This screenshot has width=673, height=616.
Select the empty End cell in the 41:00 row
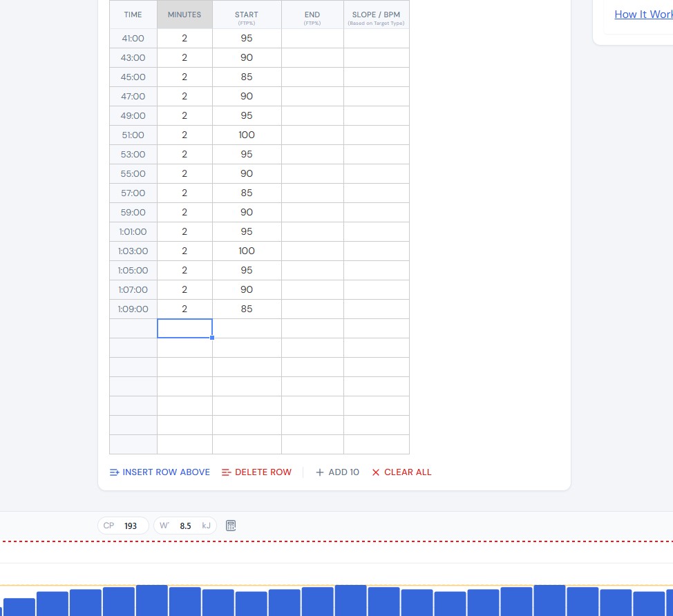pyautogui.click(x=312, y=39)
